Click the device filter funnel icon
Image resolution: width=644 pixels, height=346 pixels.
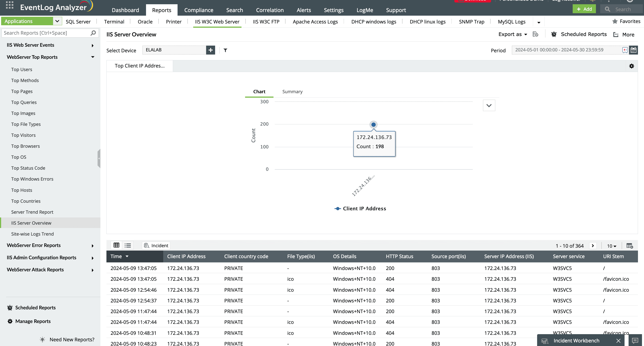pyautogui.click(x=225, y=50)
